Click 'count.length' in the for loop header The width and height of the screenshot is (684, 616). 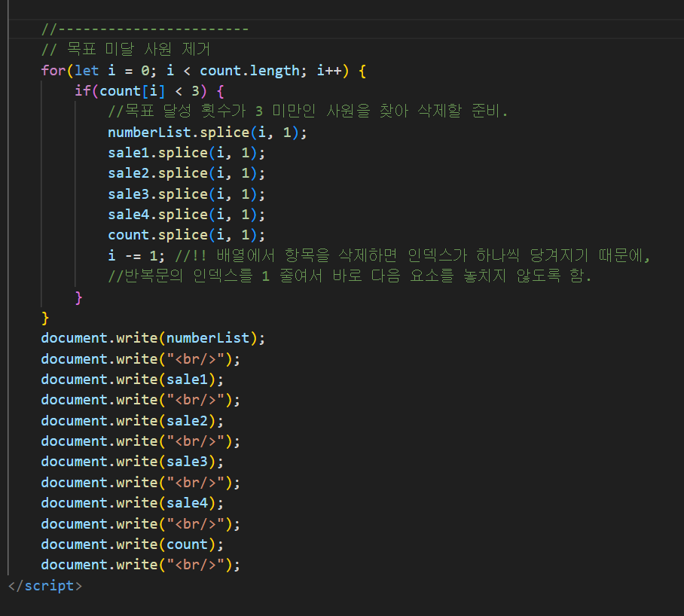[250, 71]
